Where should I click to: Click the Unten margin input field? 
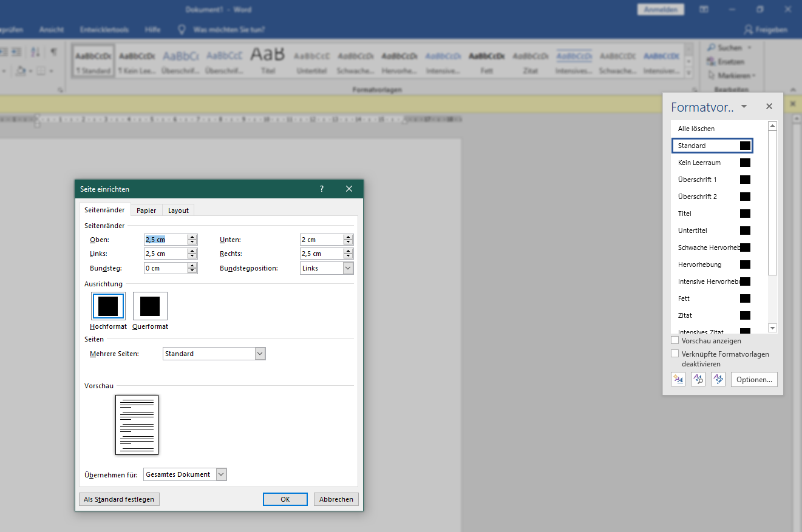pos(322,240)
